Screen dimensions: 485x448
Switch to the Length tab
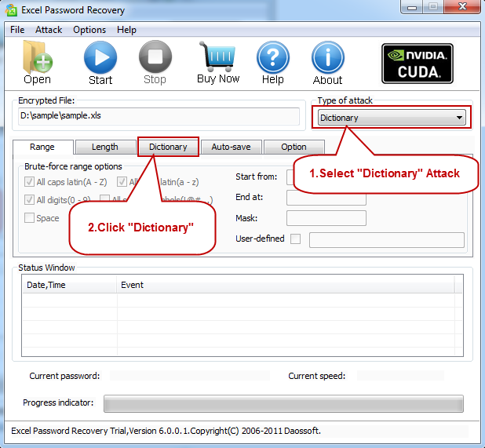(x=105, y=147)
